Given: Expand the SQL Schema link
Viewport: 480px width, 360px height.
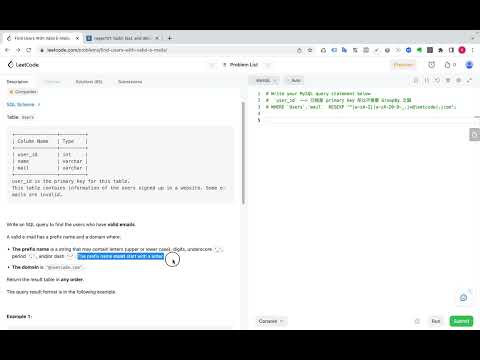Looking at the screenshot, I should point(23,104).
